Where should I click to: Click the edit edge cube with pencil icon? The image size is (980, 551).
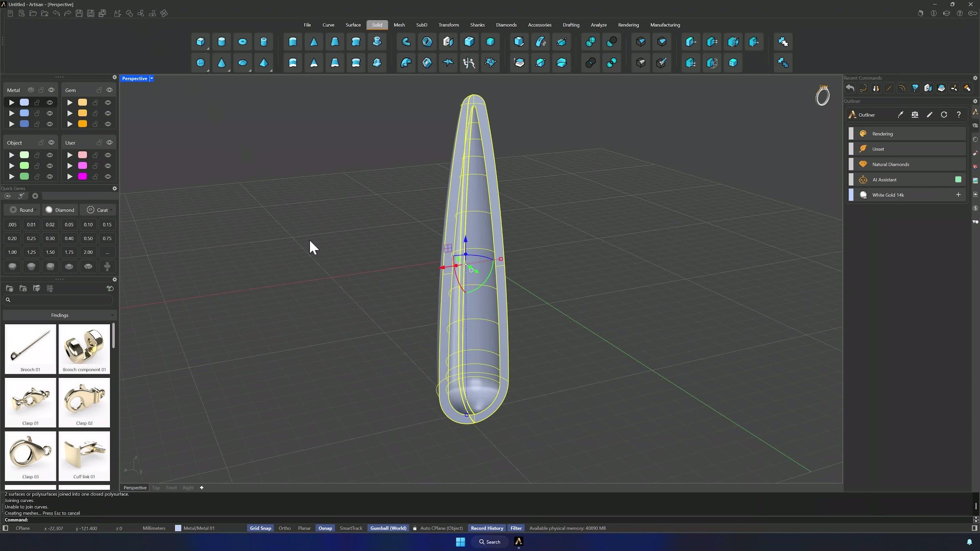(662, 63)
